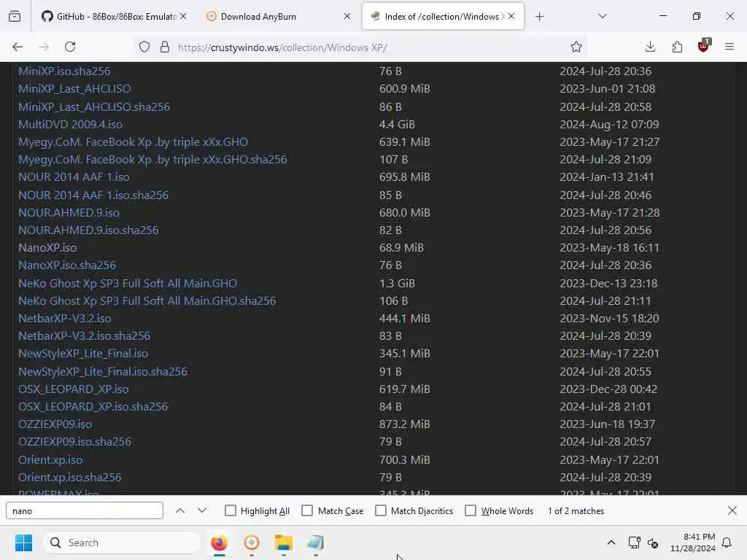Screen dimensions: 747x560
Task: Click the taskbar Search box
Action: click(122, 542)
